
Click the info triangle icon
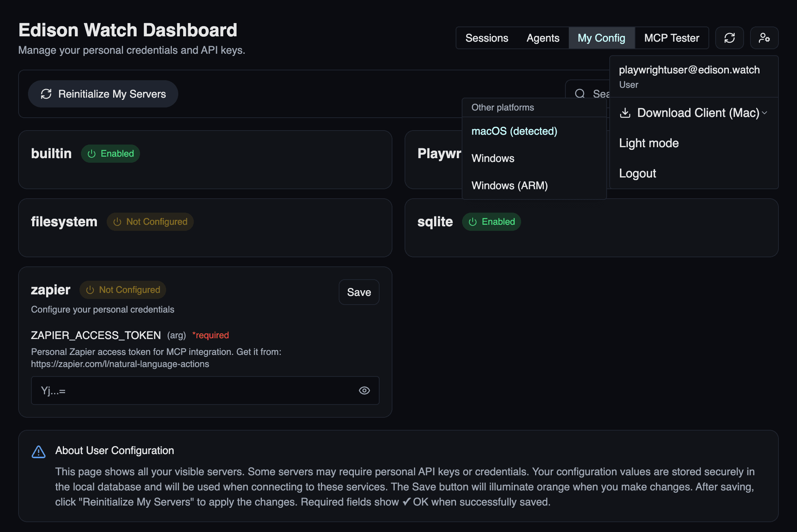(39, 451)
